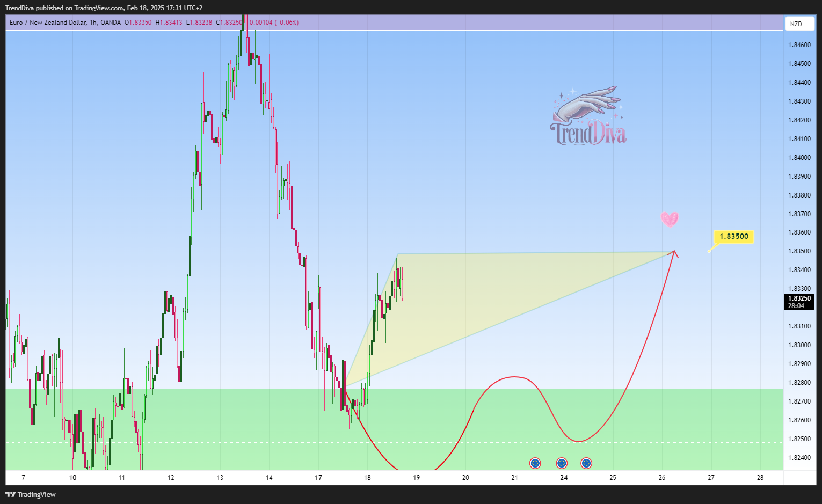The width and height of the screenshot is (822, 504).
Task: Open the TradingView logo link
Action: (x=31, y=494)
